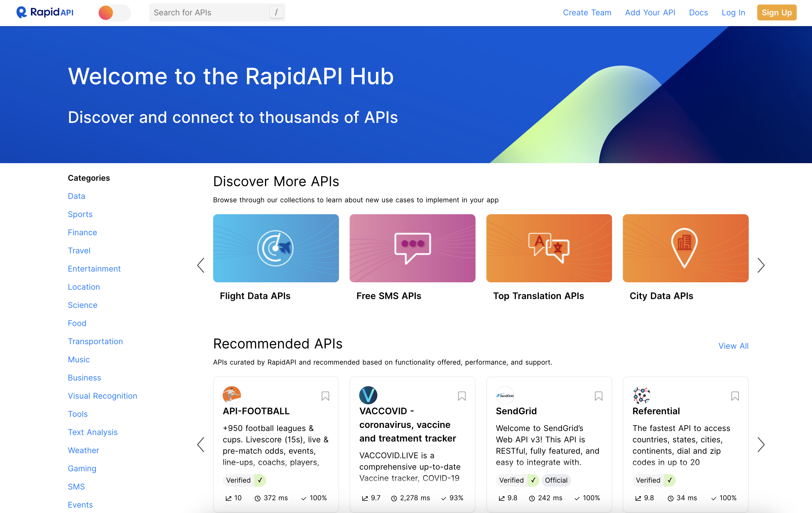Bookmark the VACCOVID API card
Viewport: 812px width, 513px height.
tap(462, 396)
